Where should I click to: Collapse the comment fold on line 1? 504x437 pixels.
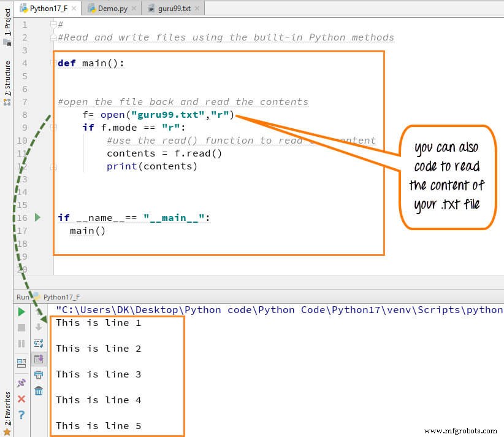pyautogui.click(x=53, y=24)
